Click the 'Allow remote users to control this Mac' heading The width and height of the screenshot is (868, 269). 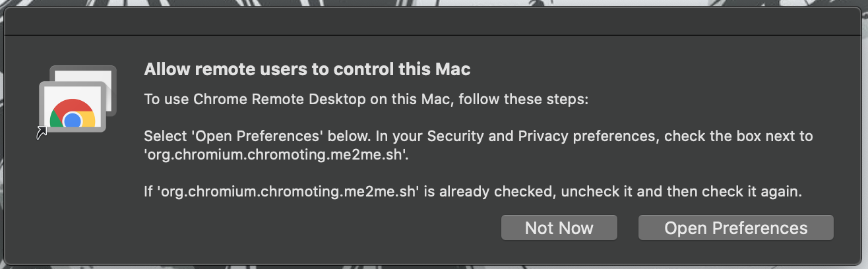pos(307,69)
